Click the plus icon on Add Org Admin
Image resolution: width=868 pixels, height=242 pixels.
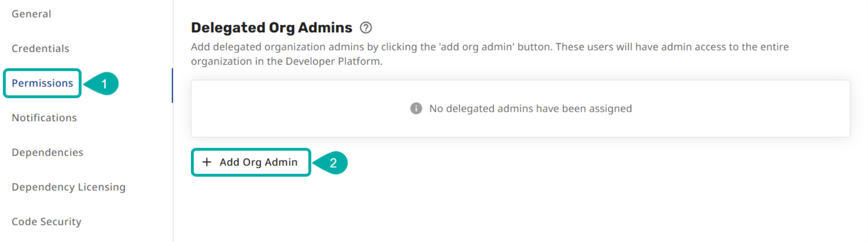click(207, 162)
